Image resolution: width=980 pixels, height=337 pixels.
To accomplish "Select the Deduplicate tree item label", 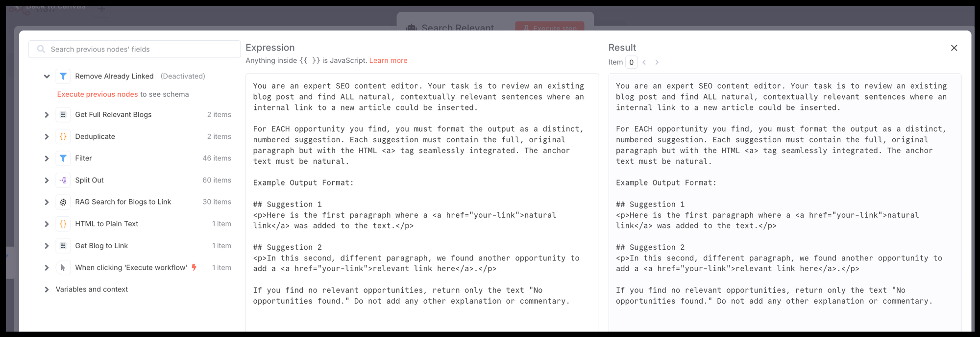I will tap(95, 137).
